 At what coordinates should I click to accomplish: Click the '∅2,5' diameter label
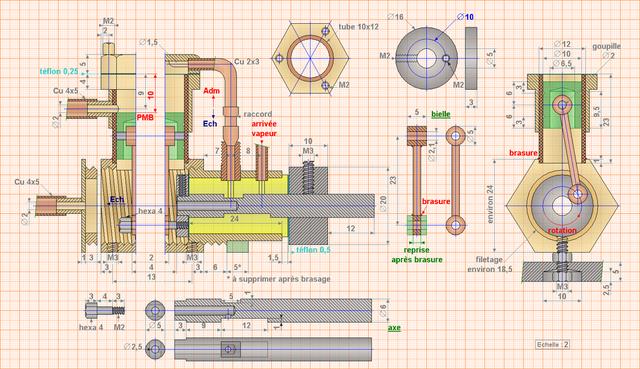tap(133, 347)
